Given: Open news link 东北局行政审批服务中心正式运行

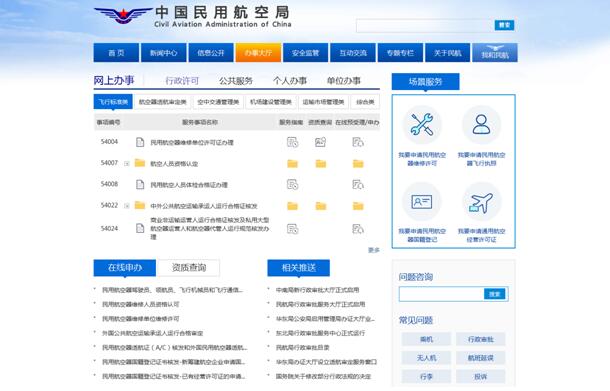Looking at the screenshot, I should 321,333.
